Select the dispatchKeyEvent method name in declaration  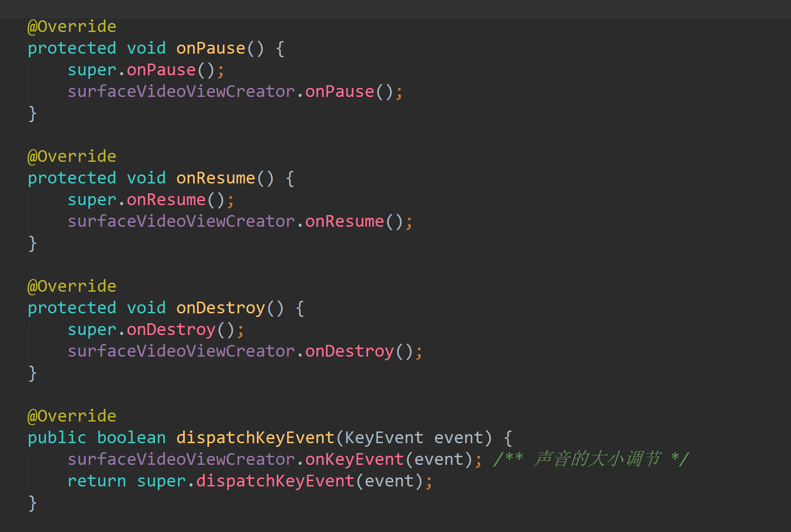pos(255,438)
